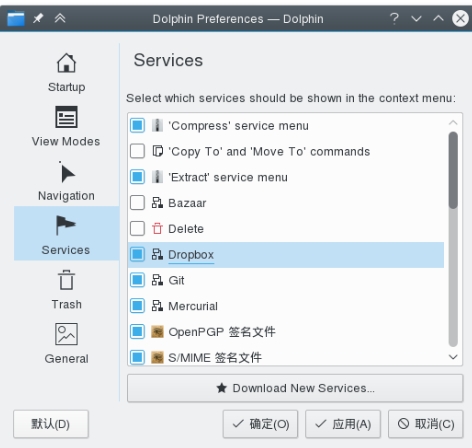Click the keep-above double chevron icon
This screenshot has width=472, height=448.
(x=60, y=18)
